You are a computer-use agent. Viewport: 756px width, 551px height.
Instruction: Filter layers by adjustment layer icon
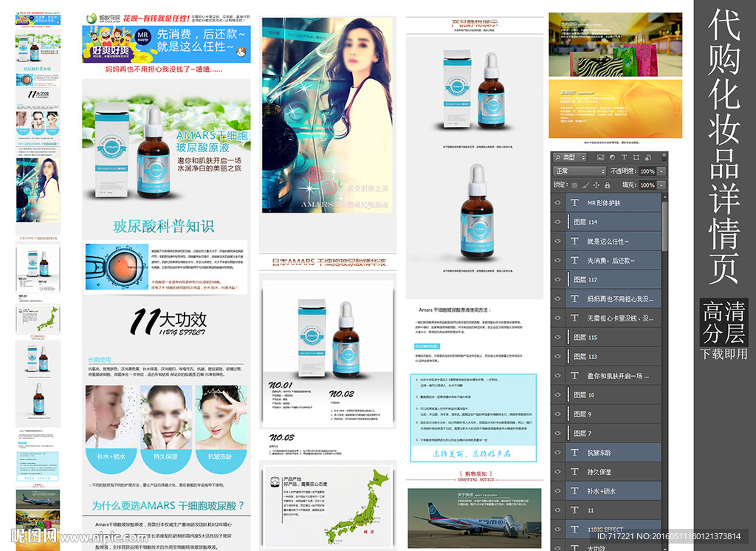coord(612,157)
